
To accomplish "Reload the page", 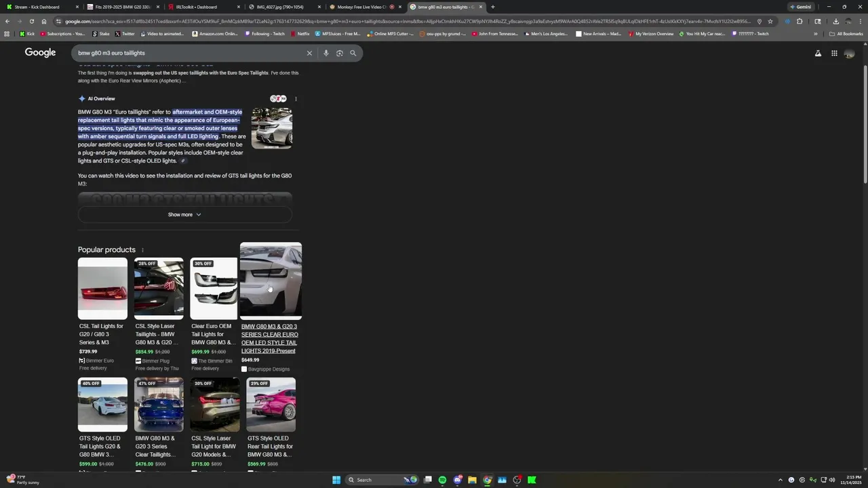I will tap(31, 21).
